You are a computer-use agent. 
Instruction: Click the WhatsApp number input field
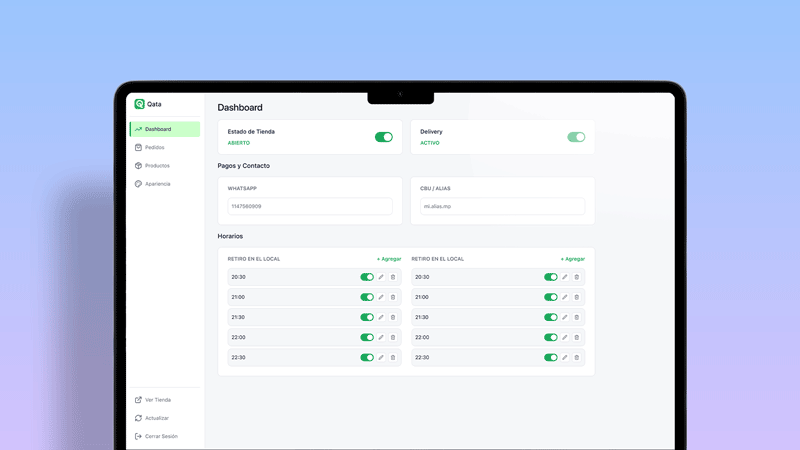tap(310, 206)
